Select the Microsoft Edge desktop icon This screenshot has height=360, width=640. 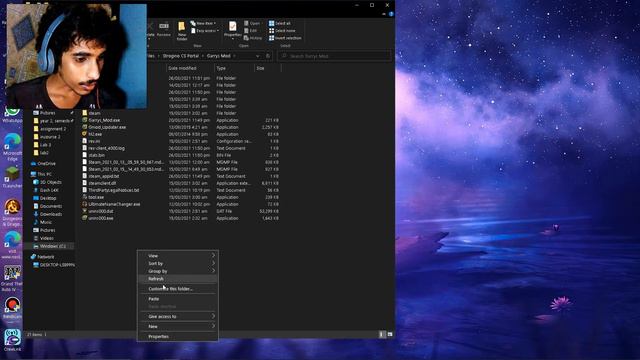12,147
